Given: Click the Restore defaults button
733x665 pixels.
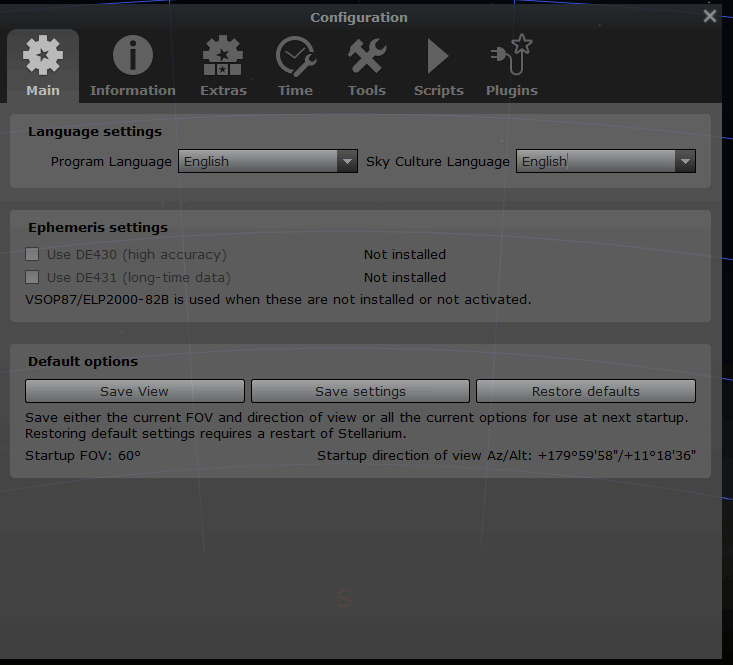Looking at the screenshot, I should 586,391.
